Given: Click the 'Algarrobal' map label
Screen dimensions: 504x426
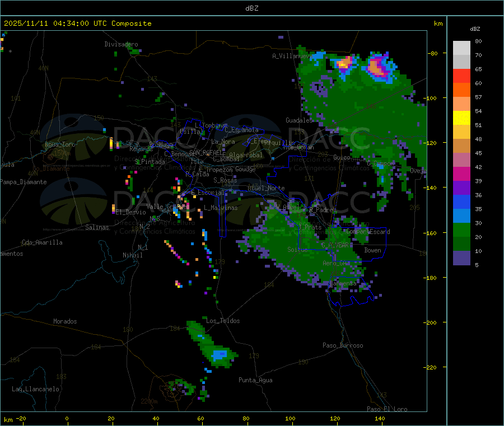Looking at the screenshot, I should tap(246, 155).
